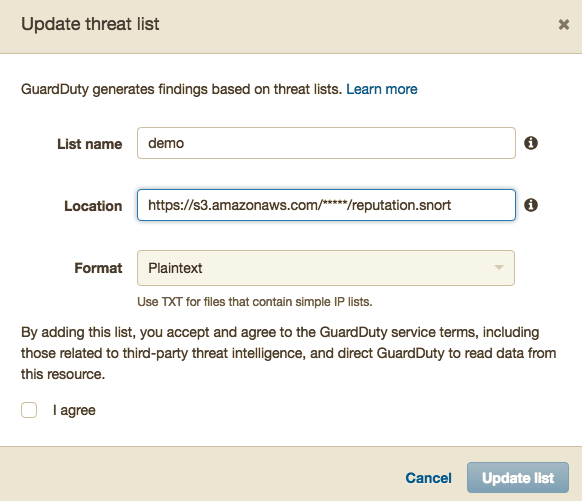Viewport: 582px width, 501px height.
Task: Click the info icon beside List name
Action: pos(531,143)
